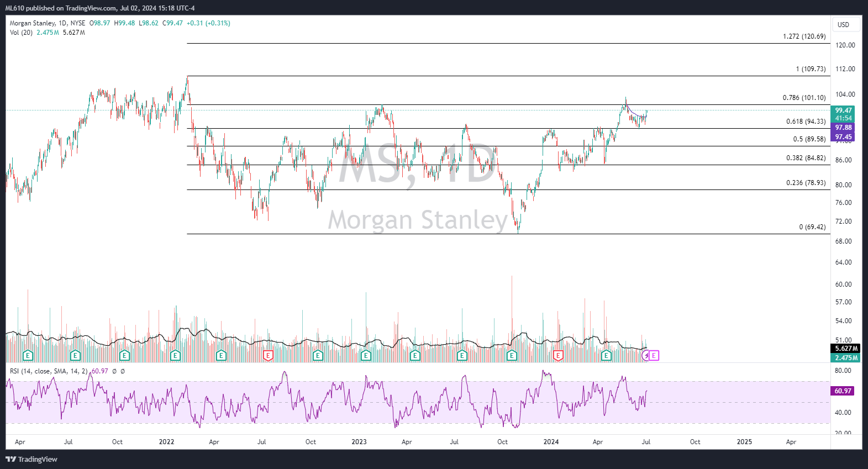Screen dimensions: 868x469
Task: Click the H99.48 high value in header
Action: (x=124, y=23)
